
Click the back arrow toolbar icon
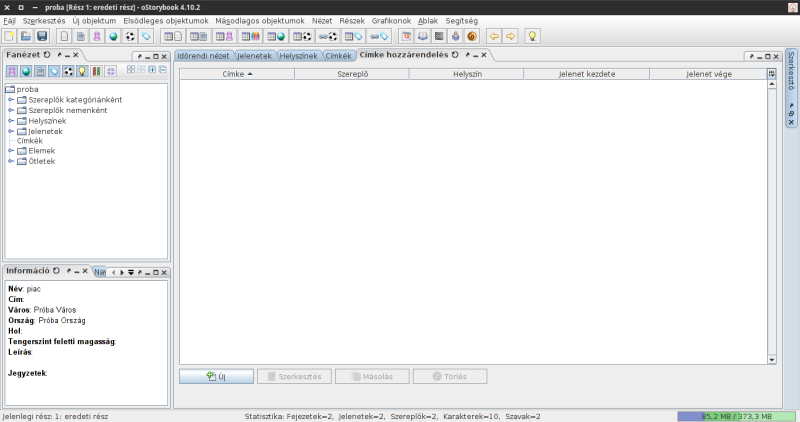(493, 36)
